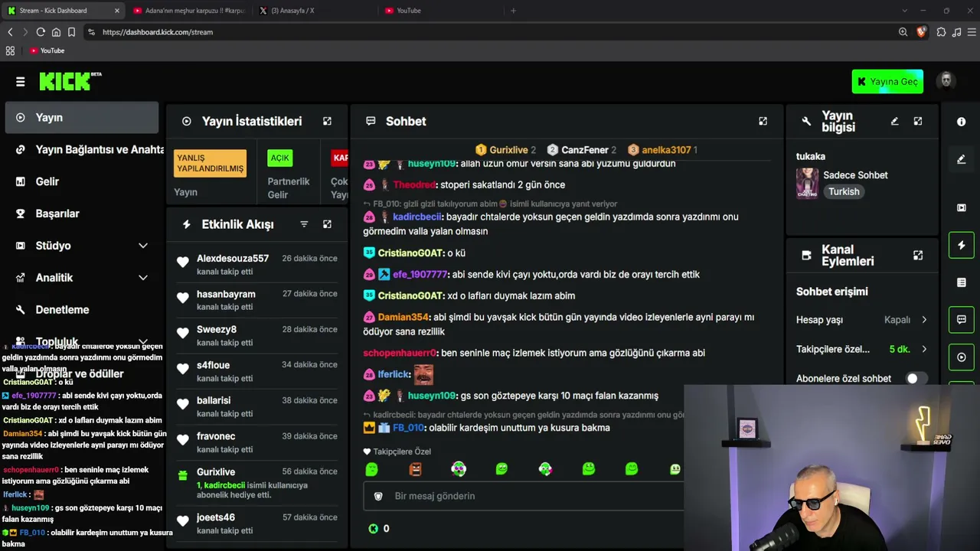
Task: Click username Damian354 in chat
Action: point(403,317)
